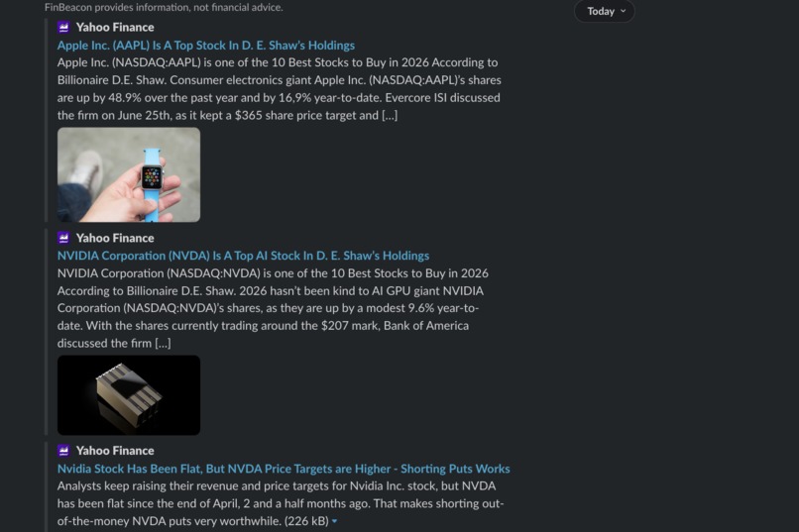Screen dimensions: 799x532
Task: Click Yahoo Finance source name above Nvidia Stock Flat article
Action: 115,451
